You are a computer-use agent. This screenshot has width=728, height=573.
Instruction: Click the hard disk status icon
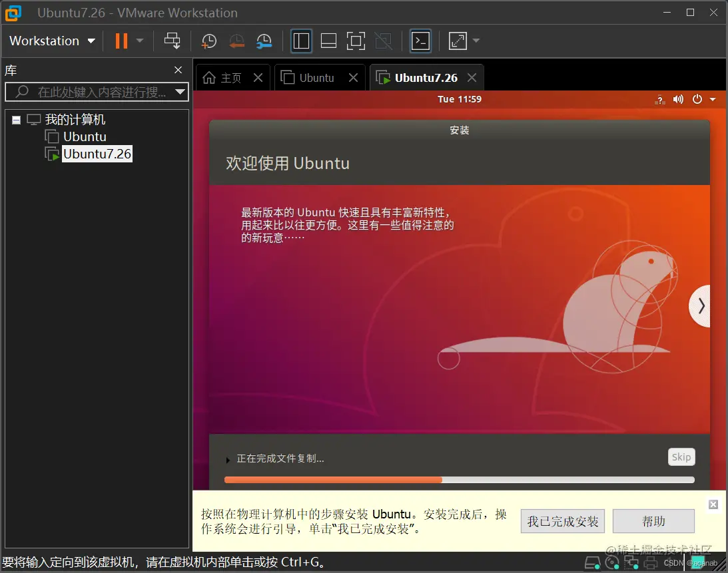[x=592, y=563]
